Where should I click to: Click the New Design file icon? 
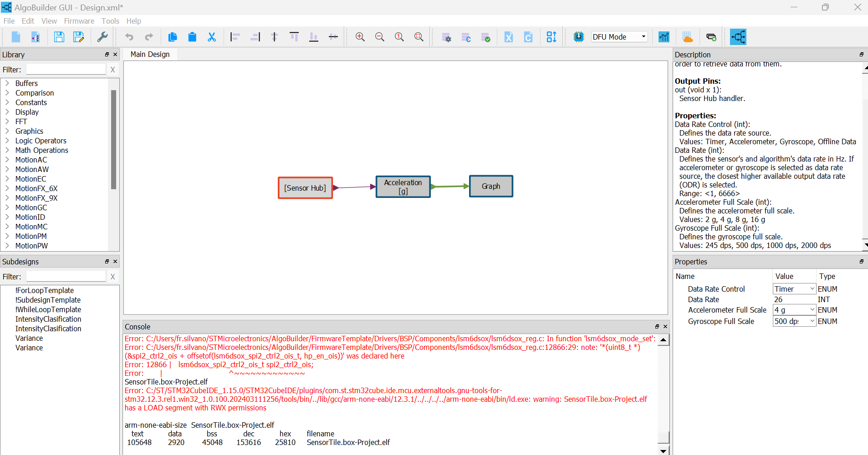point(15,37)
